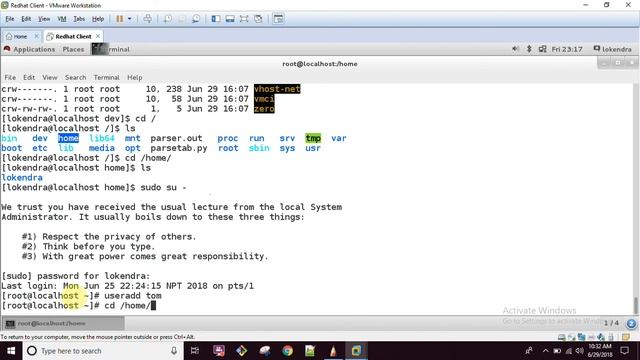Open the snapshot manager

coord(196,19)
